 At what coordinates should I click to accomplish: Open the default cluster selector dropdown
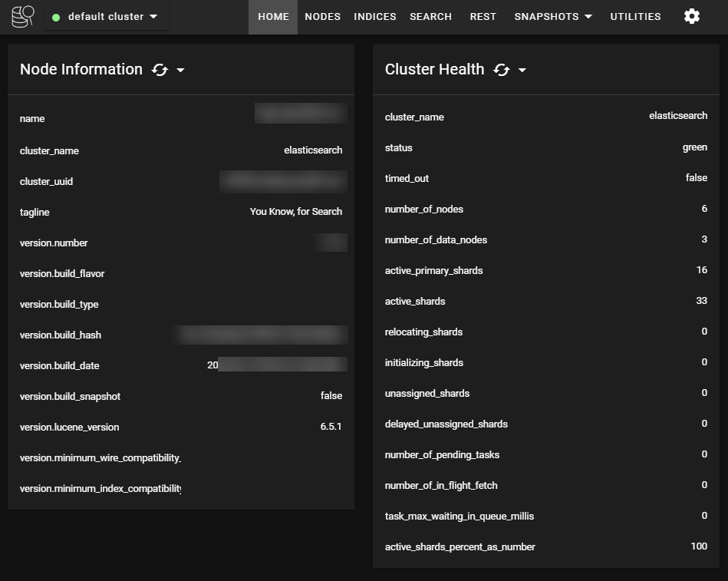click(x=107, y=17)
